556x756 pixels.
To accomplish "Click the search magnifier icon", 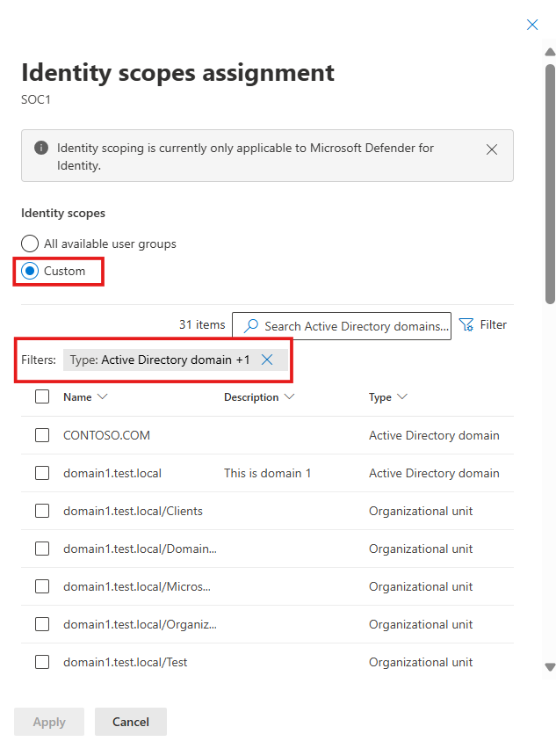I will pyautogui.click(x=251, y=326).
